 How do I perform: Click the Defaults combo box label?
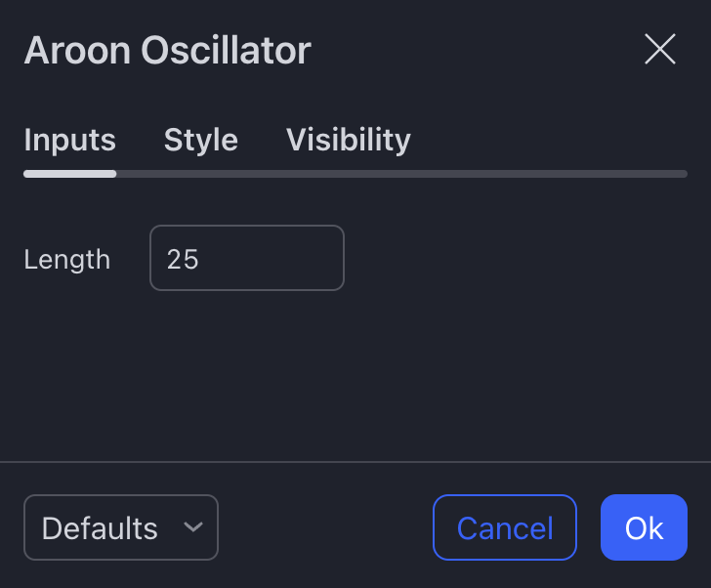pos(100,528)
